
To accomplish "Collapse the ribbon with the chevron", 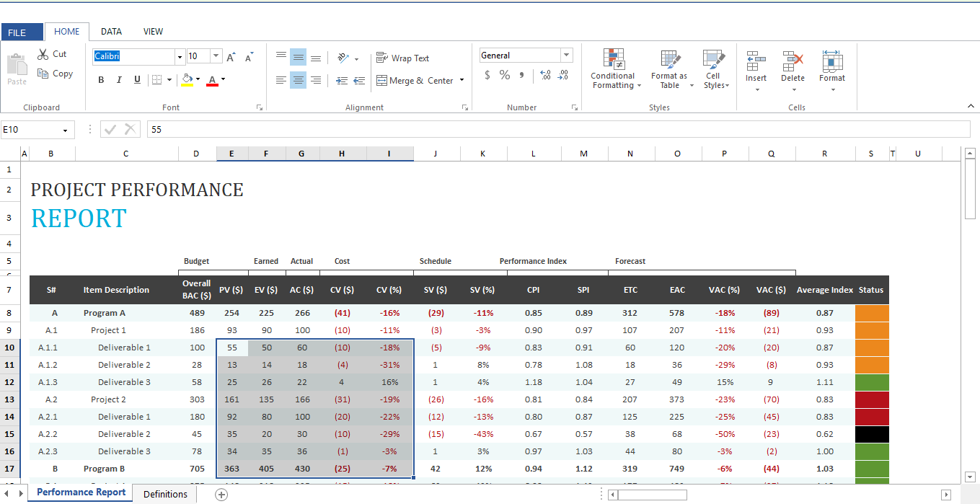I will coord(971,106).
